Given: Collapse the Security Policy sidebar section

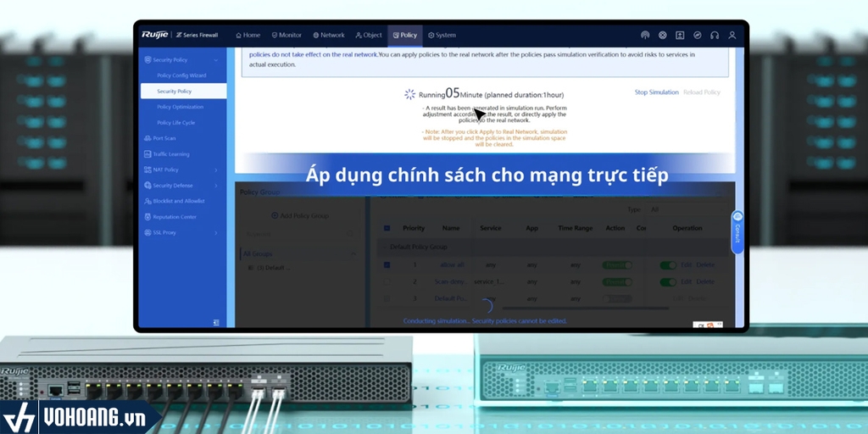Looking at the screenshot, I should pos(216,60).
